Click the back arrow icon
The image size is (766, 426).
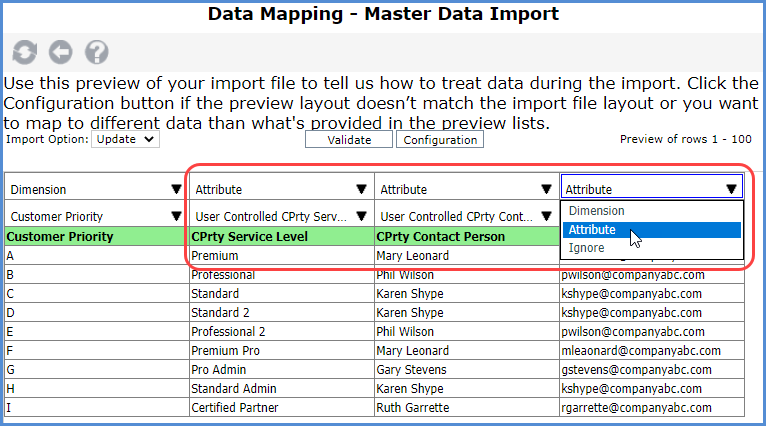tap(60, 52)
